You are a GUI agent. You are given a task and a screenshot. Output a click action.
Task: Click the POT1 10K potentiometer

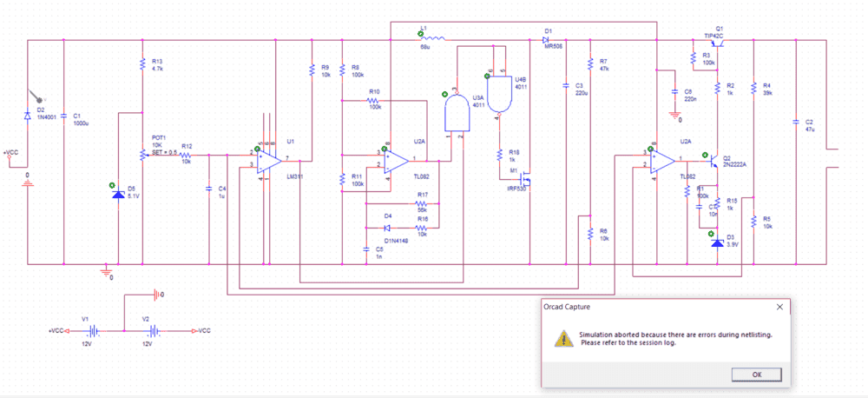(x=142, y=155)
